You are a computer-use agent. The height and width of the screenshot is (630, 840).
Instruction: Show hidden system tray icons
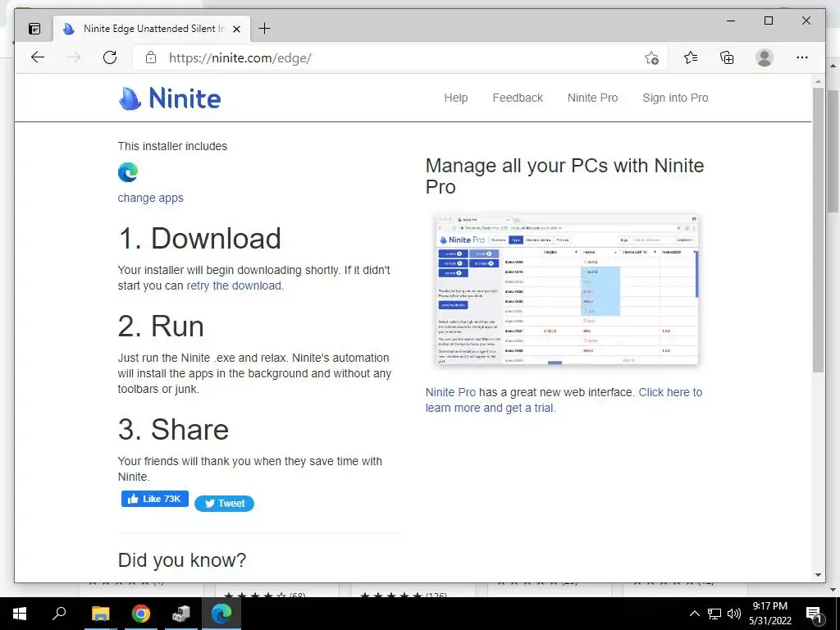pos(694,614)
